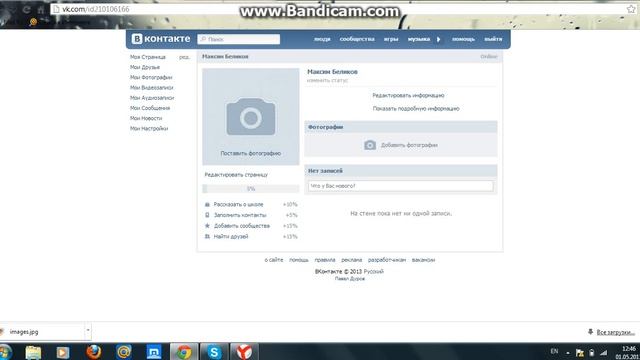Open the file explorer folder in taskbar

click(33, 352)
